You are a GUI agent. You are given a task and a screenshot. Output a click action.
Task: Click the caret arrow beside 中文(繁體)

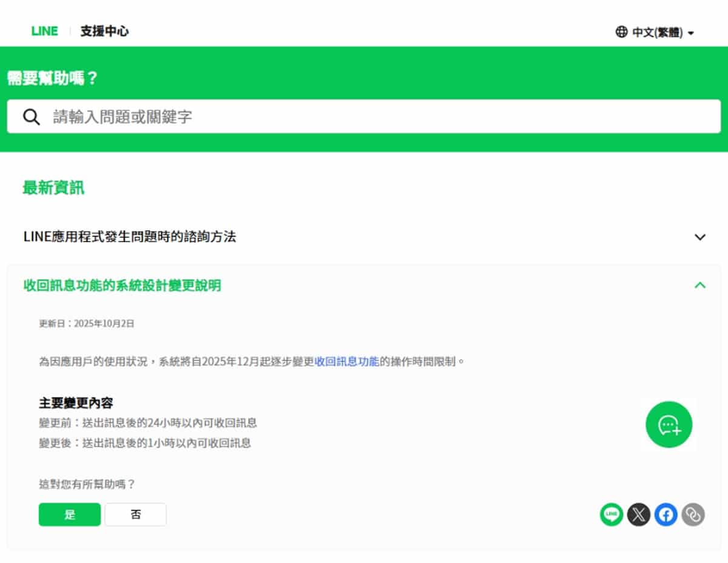pos(691,33)
